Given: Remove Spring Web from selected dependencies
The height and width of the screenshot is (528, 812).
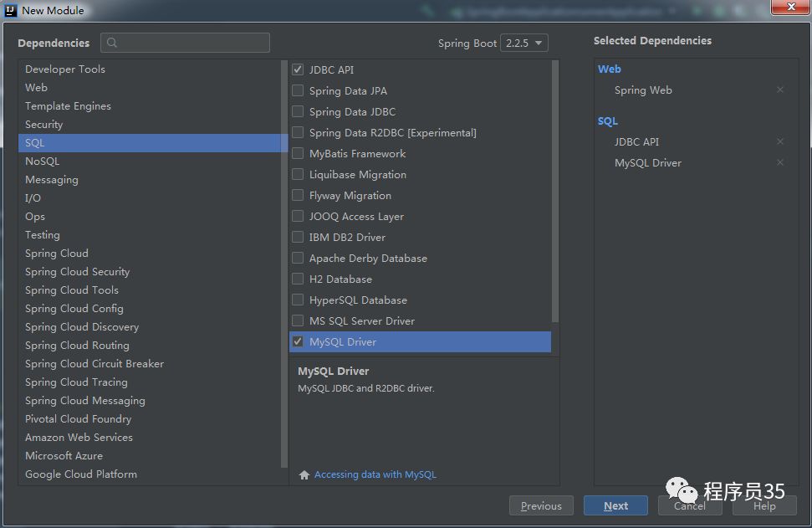Looking at the screenshot, I should pyautogui.click(x=780, y=90).
